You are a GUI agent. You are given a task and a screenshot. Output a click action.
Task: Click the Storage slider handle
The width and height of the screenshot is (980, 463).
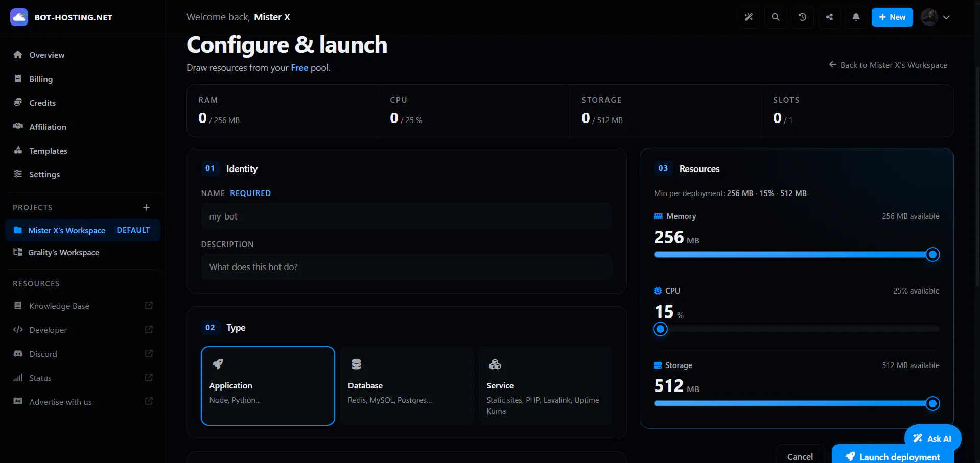pyautogui.click(x=932, y=403)
